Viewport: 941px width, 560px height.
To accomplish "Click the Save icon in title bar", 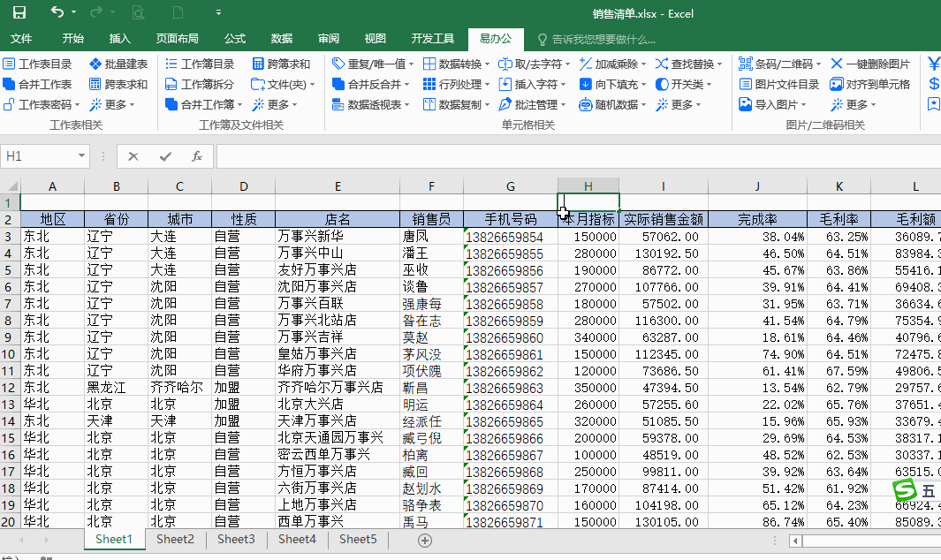I will coord(19,12).
